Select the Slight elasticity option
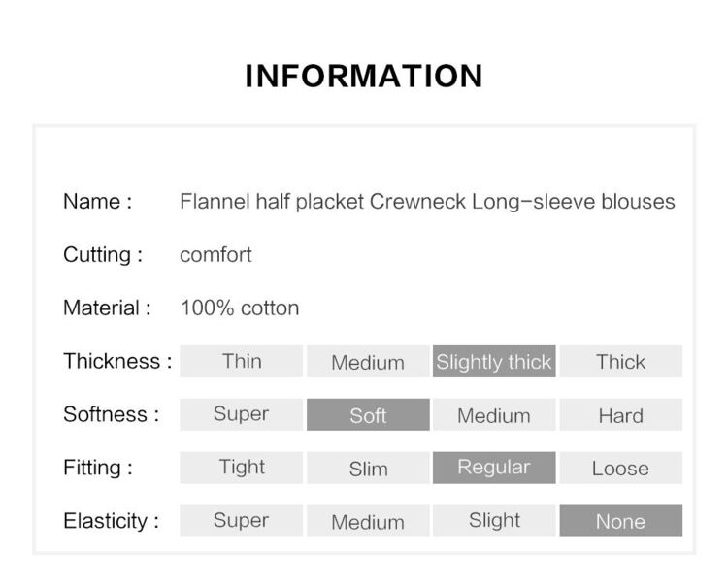The image size is (728, 584). coord(494,521)
